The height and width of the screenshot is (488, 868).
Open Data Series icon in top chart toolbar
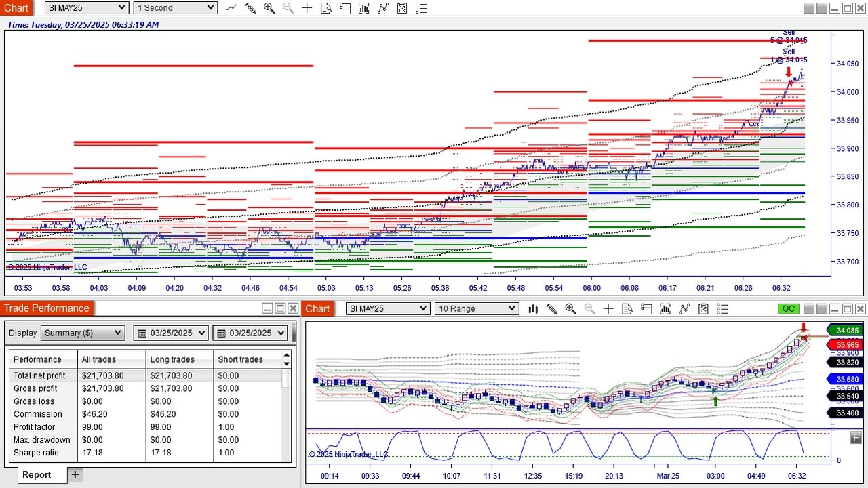364,8
